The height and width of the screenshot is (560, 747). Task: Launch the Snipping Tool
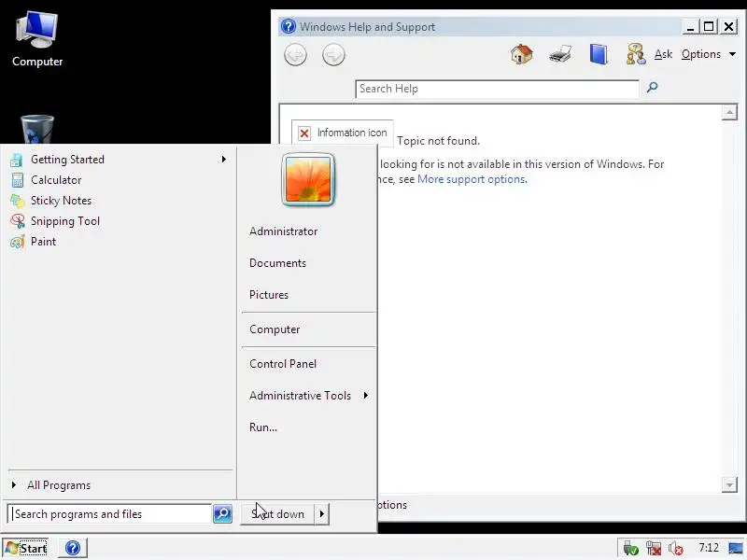pos(65,221)
